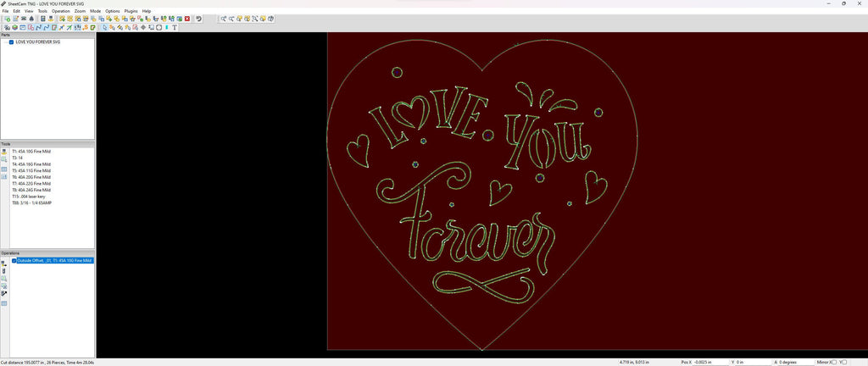Screen dimensions: 868x366
Task: Click the bottom table icon in Operations strip
Action: pyautogui.click(x=4, y=303)
